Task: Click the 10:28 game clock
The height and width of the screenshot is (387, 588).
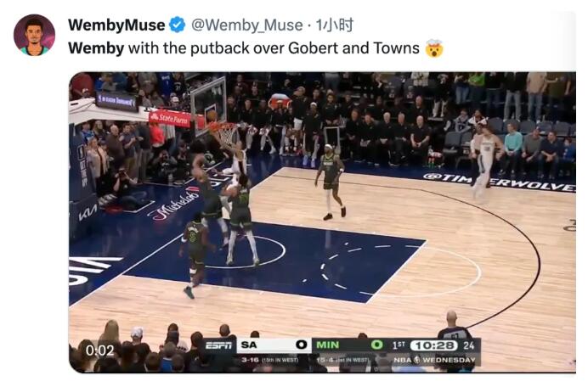Action: (434, 345)
